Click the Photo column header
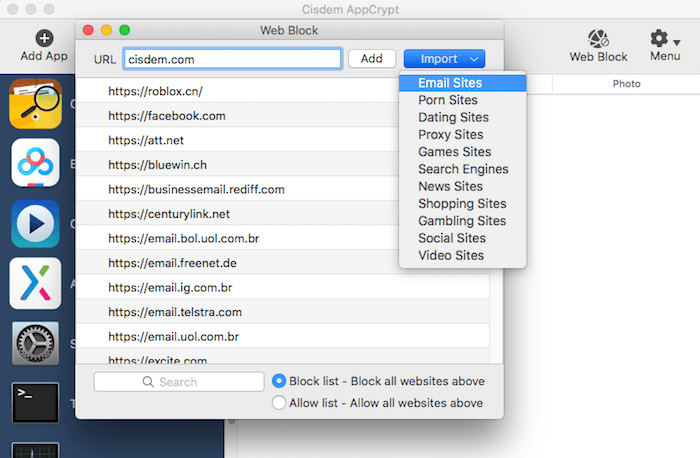The height and width of the screenshot is (458, 700). (x=626, y=84)
